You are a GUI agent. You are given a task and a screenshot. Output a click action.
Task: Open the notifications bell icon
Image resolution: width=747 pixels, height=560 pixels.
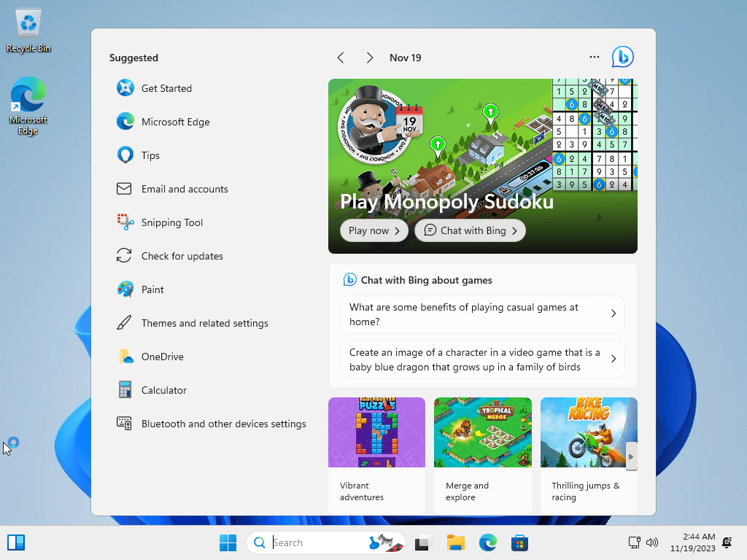[727, 542]
